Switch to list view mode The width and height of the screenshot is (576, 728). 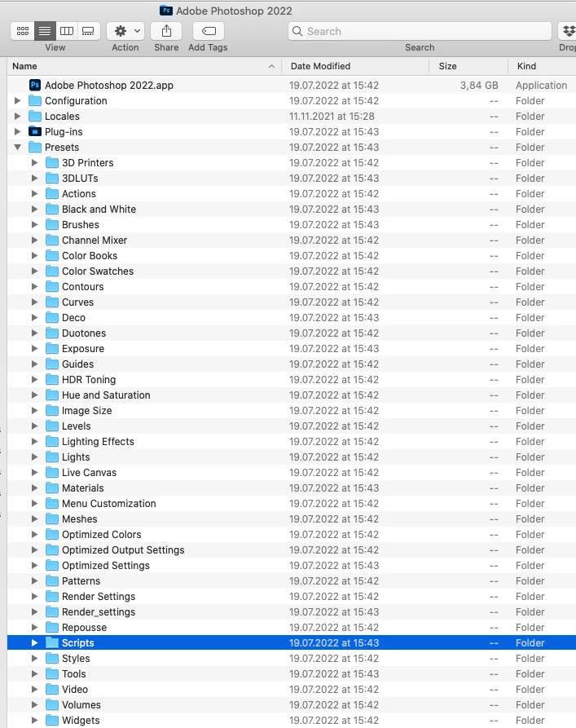pyautogui.click(x=45, y=31)
